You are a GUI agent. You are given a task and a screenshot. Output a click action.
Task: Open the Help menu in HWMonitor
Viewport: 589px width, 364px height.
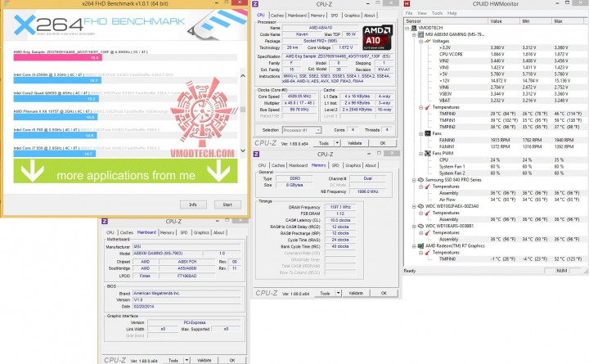(452, 13)
